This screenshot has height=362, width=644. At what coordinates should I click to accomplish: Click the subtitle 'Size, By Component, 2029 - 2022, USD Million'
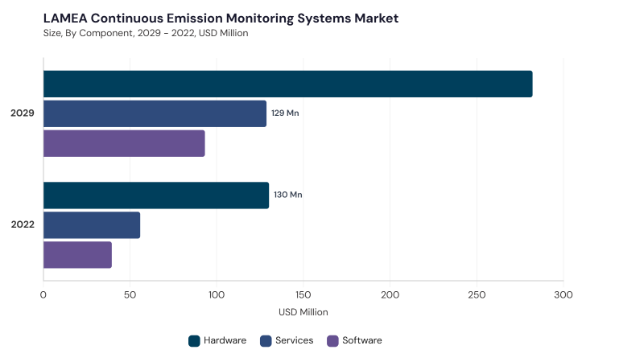[146, 33]
